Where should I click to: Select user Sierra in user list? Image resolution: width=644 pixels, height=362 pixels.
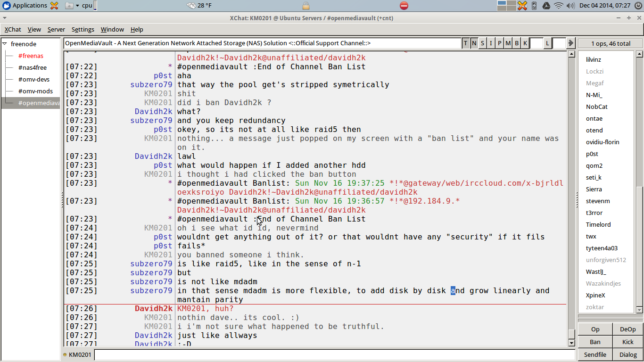(x=594, y=189)
